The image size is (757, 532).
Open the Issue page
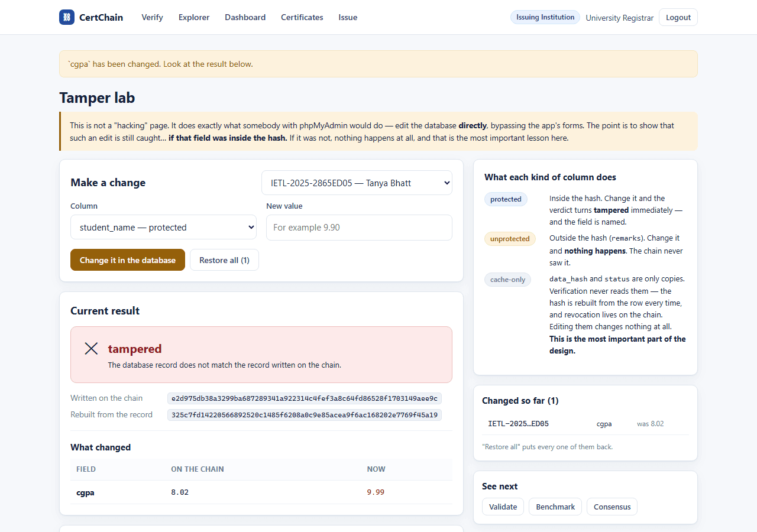[x=348, y=17]
